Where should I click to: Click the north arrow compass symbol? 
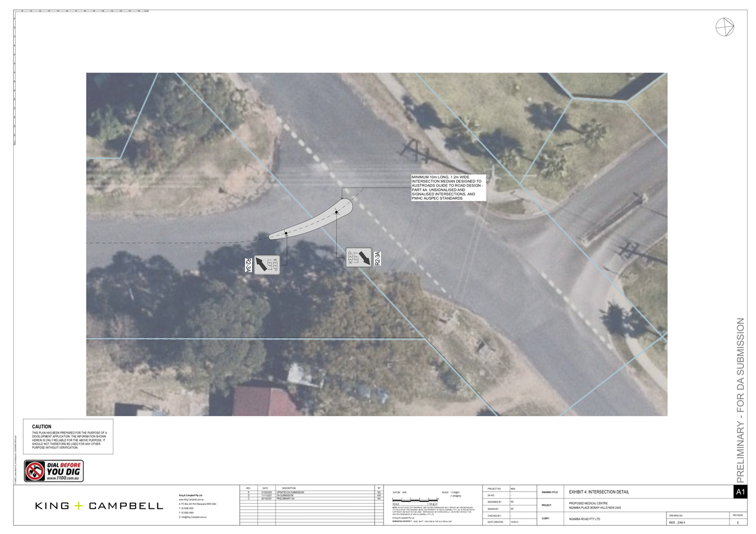(x=725, y=27)
